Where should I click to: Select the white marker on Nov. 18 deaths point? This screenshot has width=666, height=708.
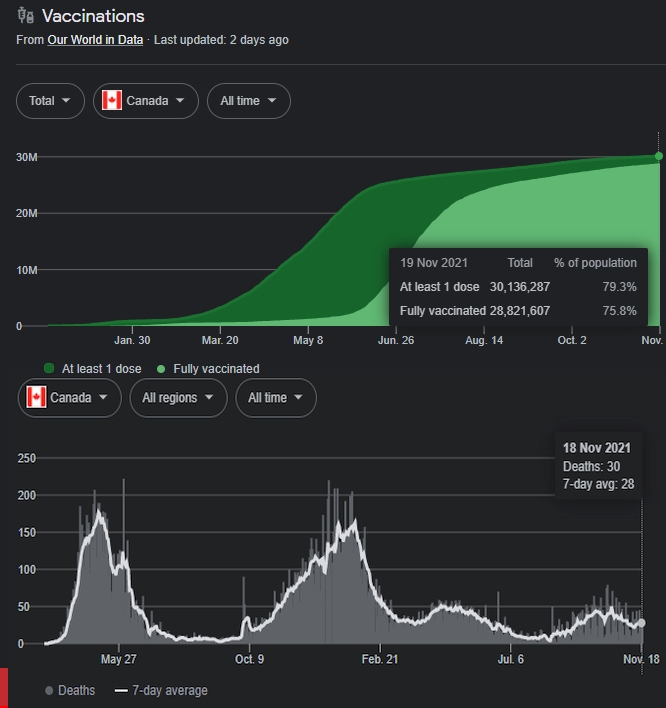point(642,623)
